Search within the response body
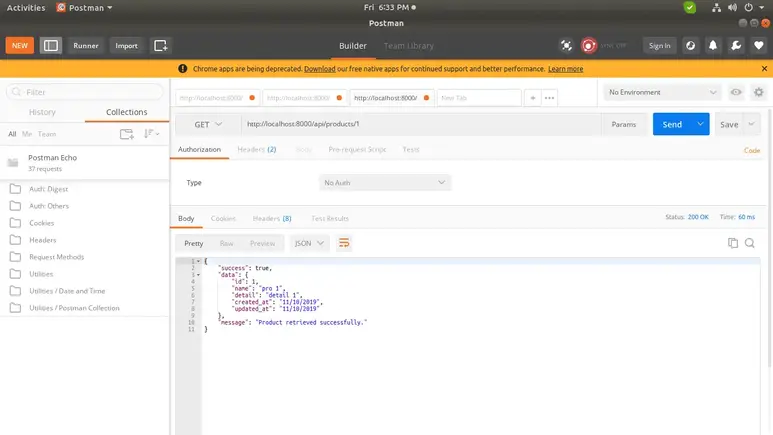This screenshot has width=773, height=435. 750,243
